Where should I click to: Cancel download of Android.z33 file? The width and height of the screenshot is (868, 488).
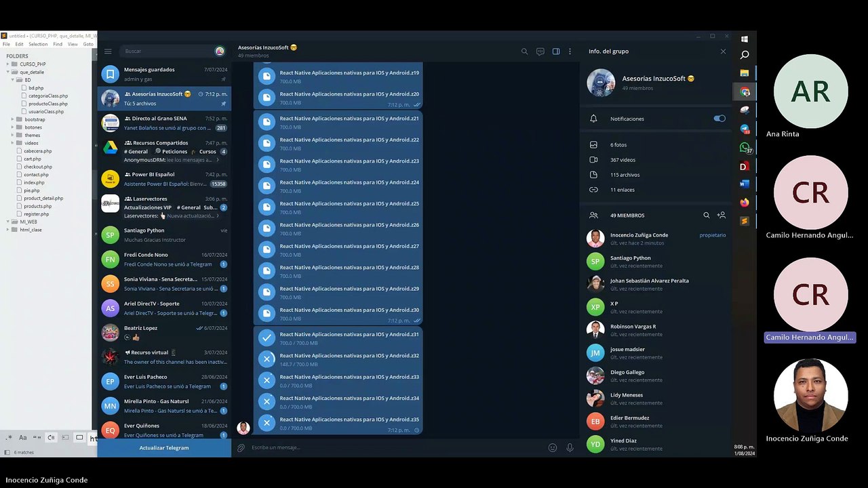point(267,380)
